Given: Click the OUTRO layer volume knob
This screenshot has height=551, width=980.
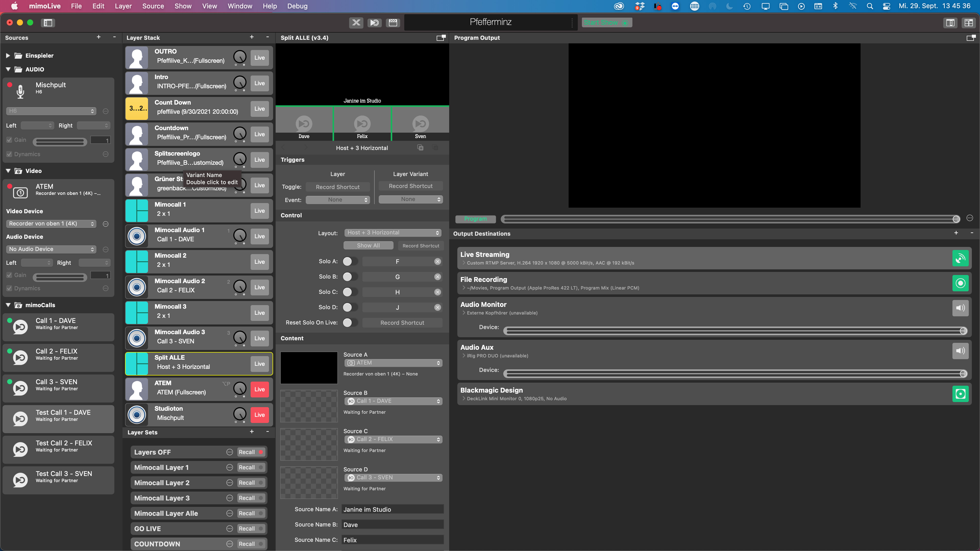Looking at the screenshot, I should (240, 57).
